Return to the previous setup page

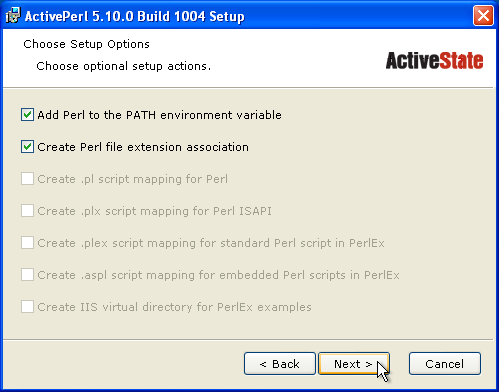[x=280, y=364]
